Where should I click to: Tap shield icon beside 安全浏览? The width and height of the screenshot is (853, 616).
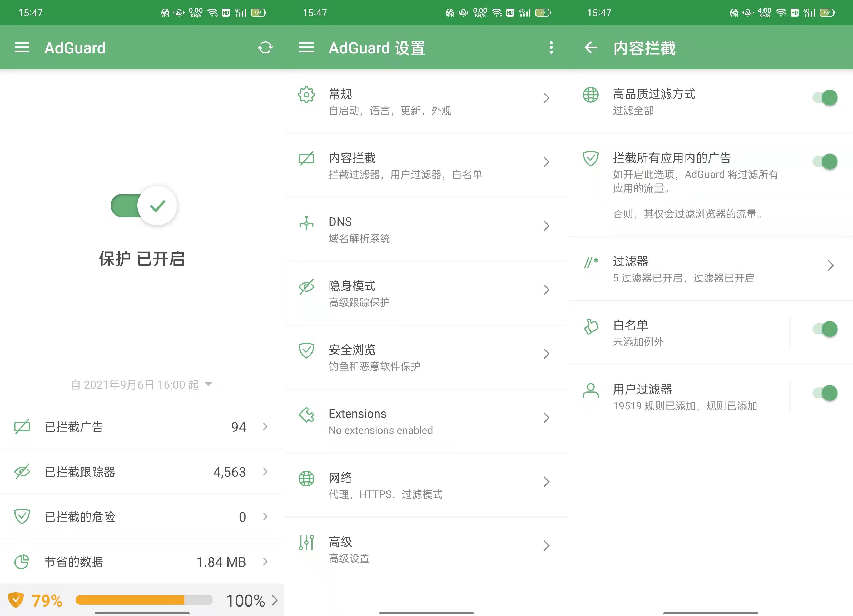click(x=306, y=350)
